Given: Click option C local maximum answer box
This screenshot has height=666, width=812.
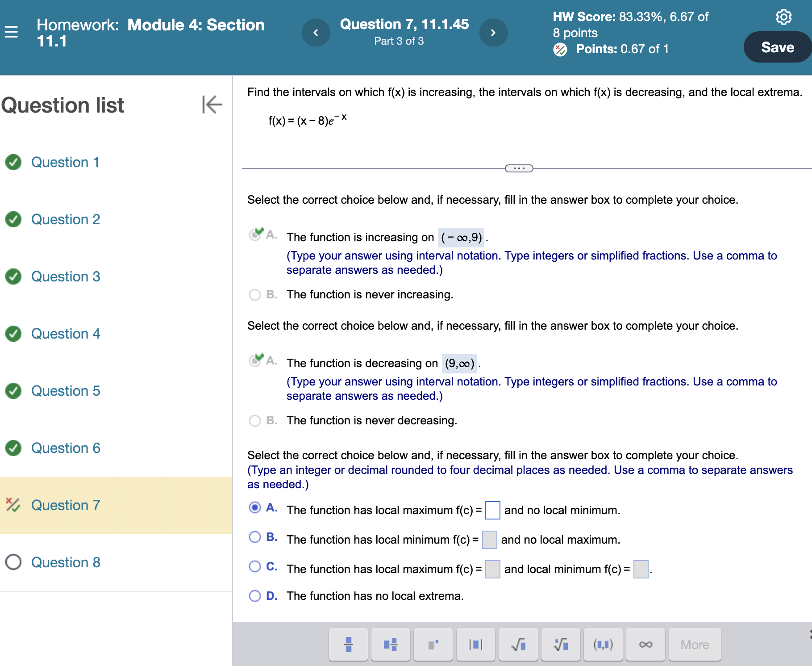Looking at the screenshot, I should (493, 569).
